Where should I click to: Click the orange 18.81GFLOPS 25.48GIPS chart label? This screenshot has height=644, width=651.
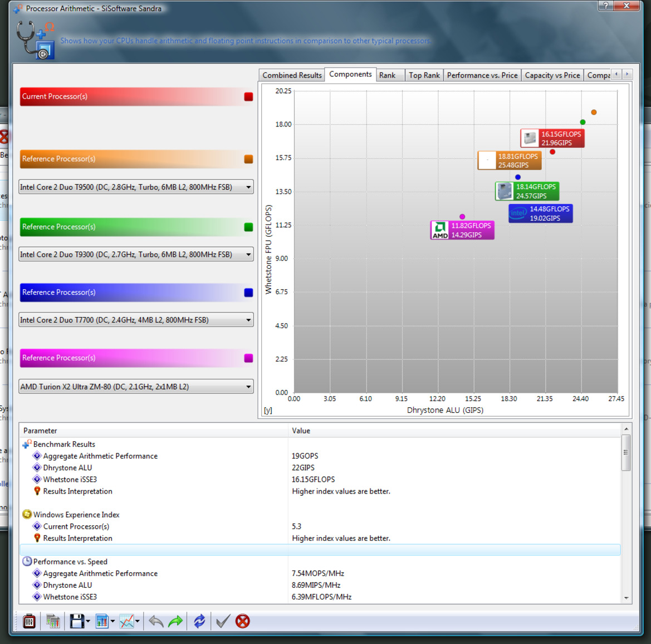tap(510, 160)
